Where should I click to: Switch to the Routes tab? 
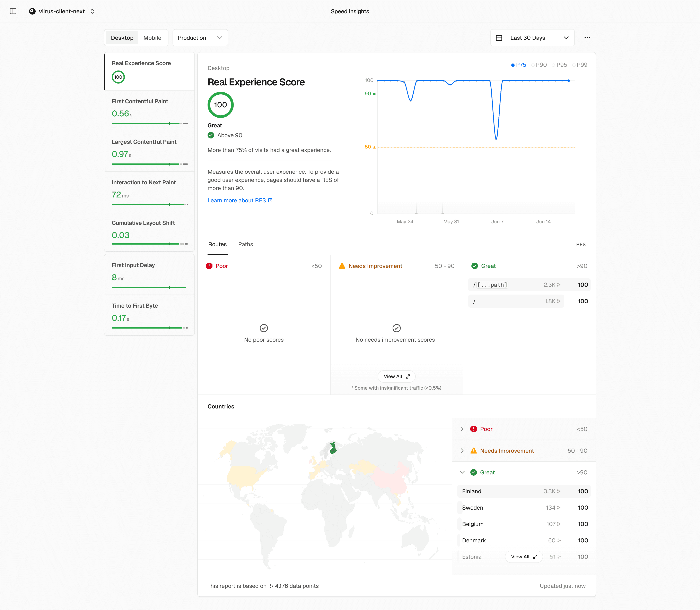pyautogui.click(x=218, y=244)
